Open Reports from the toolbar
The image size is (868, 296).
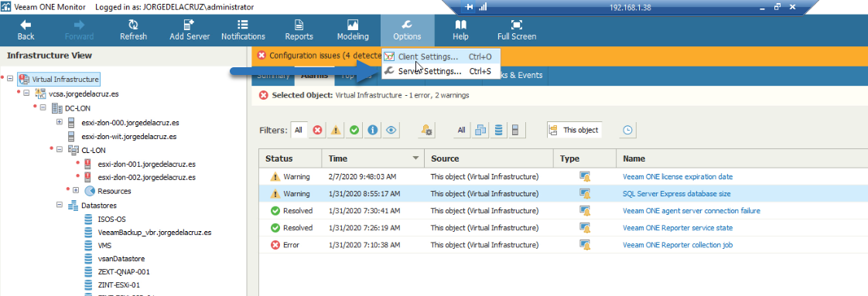tap(299, 30)
